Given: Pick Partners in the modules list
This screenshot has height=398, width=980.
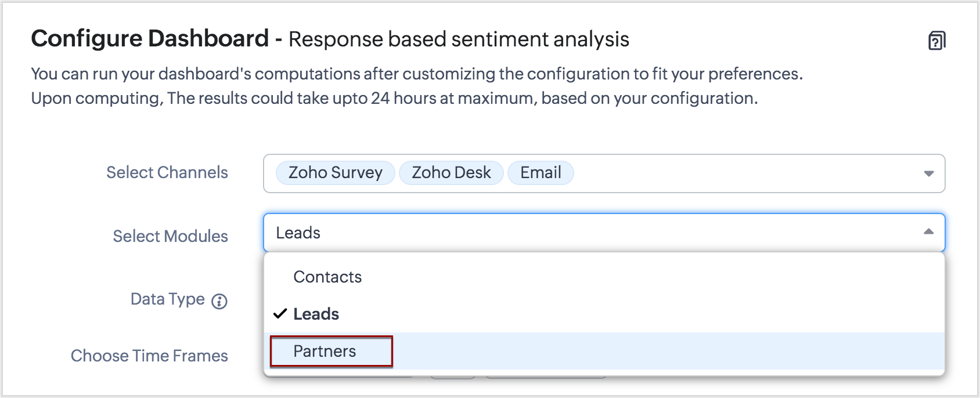Looking at the screenshot, I should [325, 351].
